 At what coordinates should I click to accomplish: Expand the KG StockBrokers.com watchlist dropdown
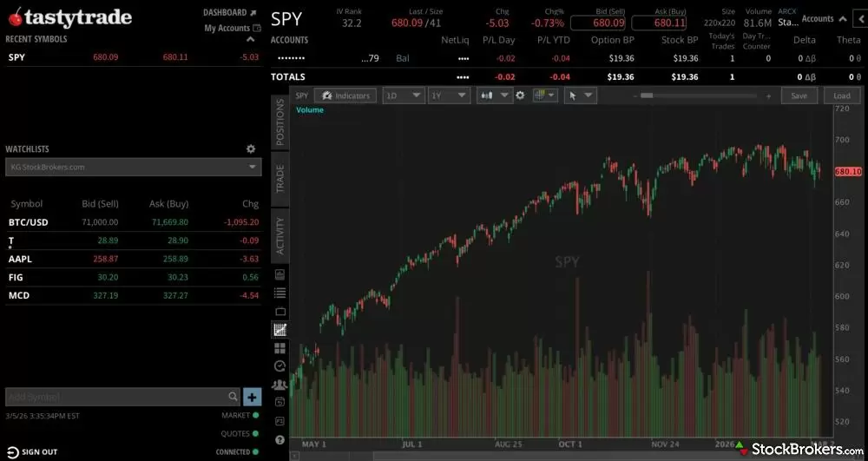[x=133, y=168]
